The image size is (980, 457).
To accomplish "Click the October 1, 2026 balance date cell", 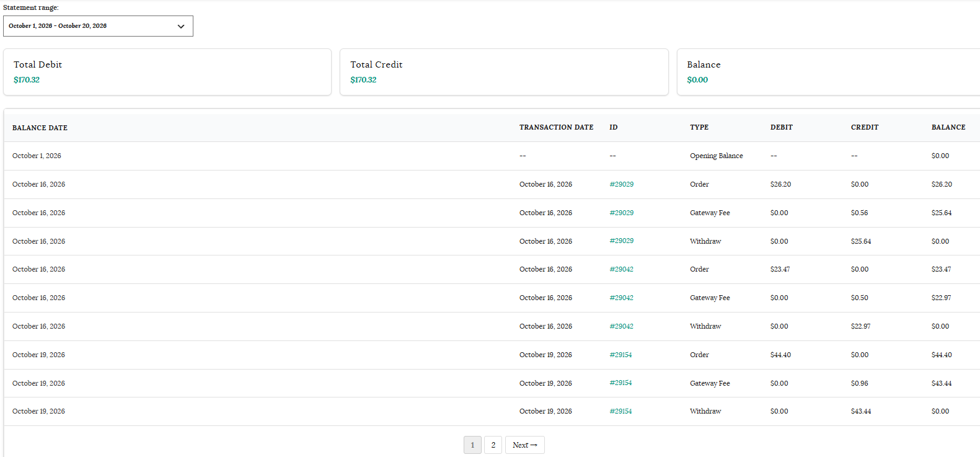I will pos(37,156).
